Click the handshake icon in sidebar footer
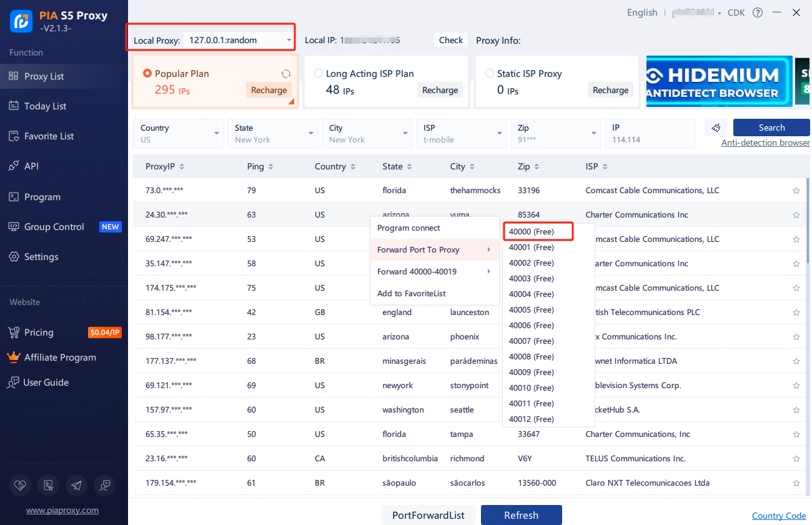The height and width of the screenshot is (525, 812). (21, 485)
